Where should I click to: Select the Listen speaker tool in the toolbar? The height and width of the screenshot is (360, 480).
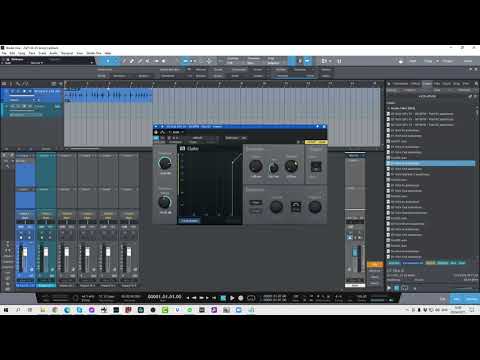tap(164, 61)
